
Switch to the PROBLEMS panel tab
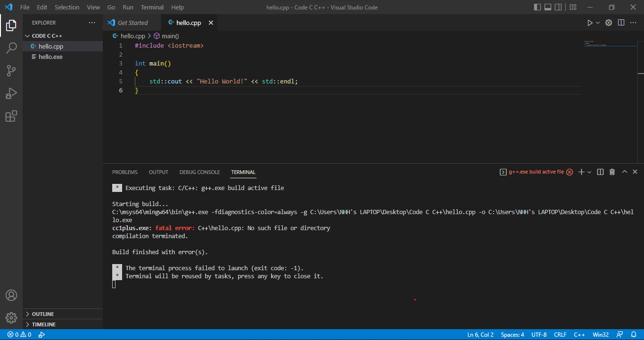pyautogui.click(x=125, y=172)
